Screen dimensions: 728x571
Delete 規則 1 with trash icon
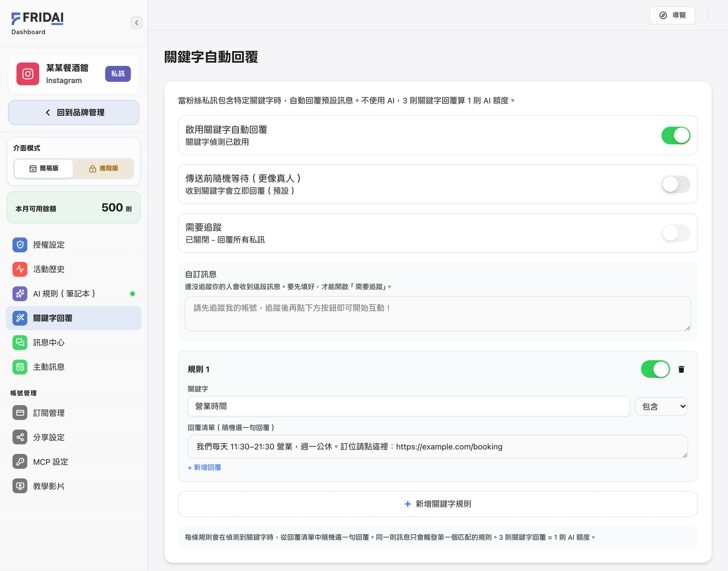[x=681, y=369]
